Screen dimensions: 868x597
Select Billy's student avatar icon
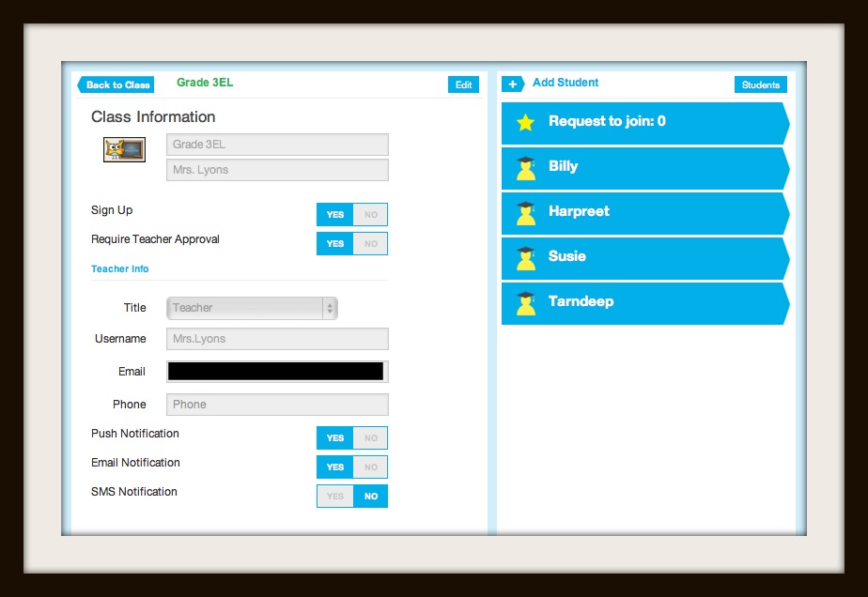pos(524,168)
